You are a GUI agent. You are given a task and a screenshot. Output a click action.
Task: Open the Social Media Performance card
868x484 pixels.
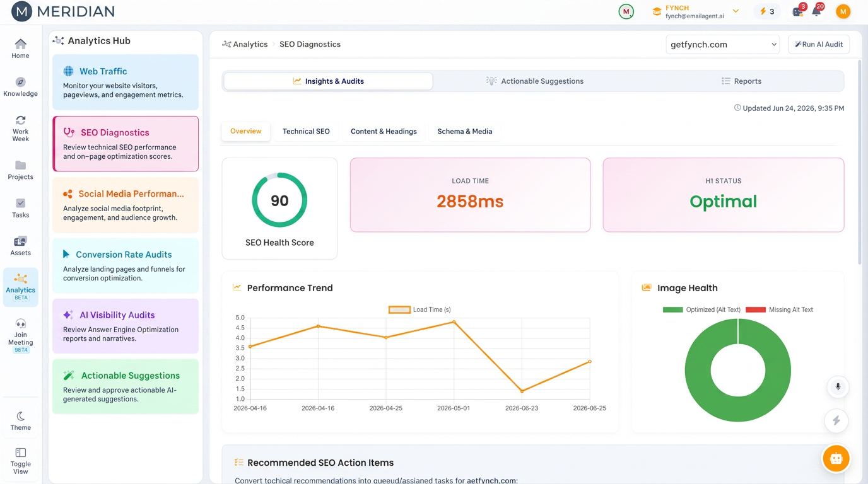coord(126,205)
